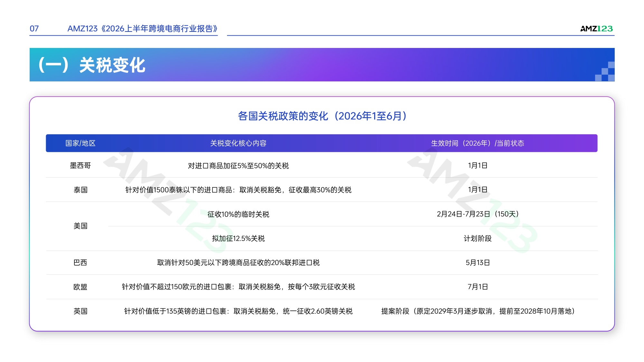The image size is (644, 362).
Task: Select the 泰国 country cell
Action: 80,190
